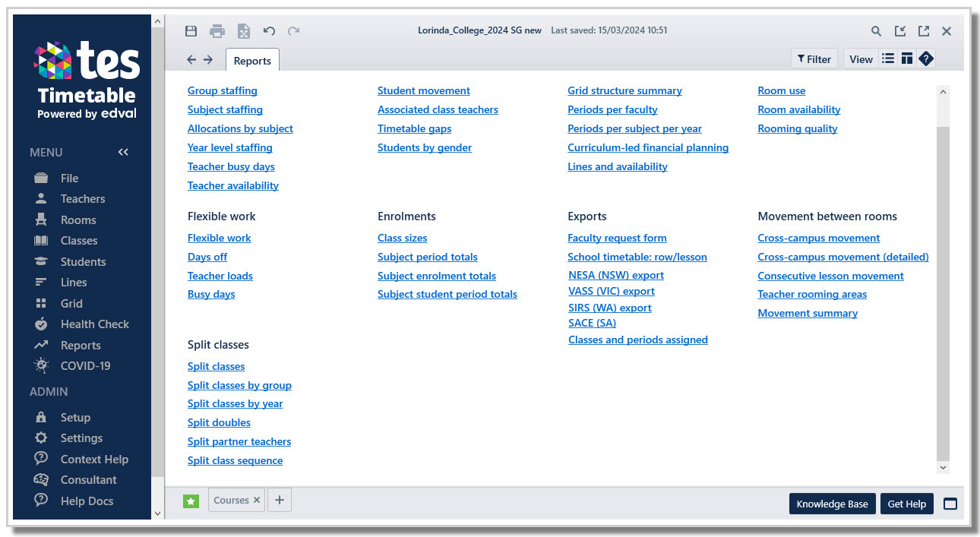Close the Courses tab
Image resolution: width=980 pixels, height=537 pixels.
point(257,501)
